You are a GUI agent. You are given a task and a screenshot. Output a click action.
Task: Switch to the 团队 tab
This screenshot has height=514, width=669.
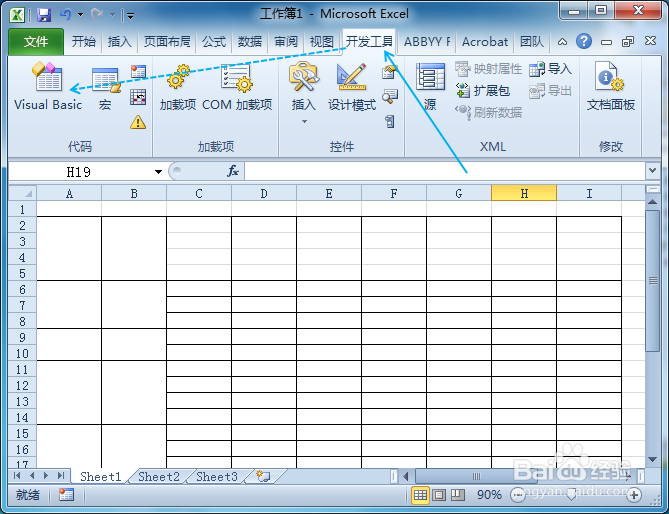[x=532, y=41]
